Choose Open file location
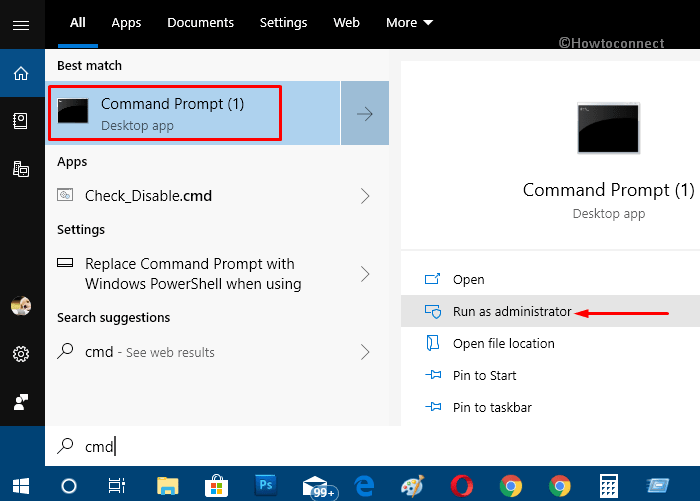The width and height of the screenshot is (700, 501). [x=550, y=343]
